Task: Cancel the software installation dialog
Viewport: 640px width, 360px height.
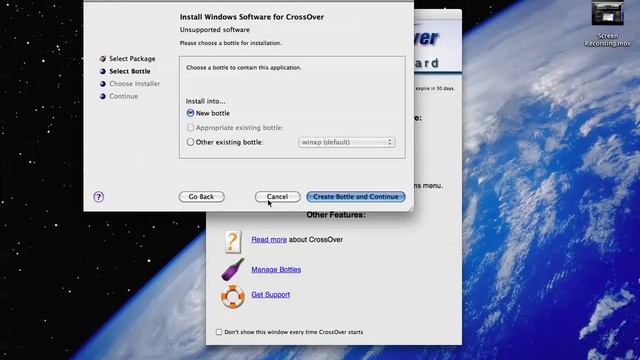Action: click(278, 197)
